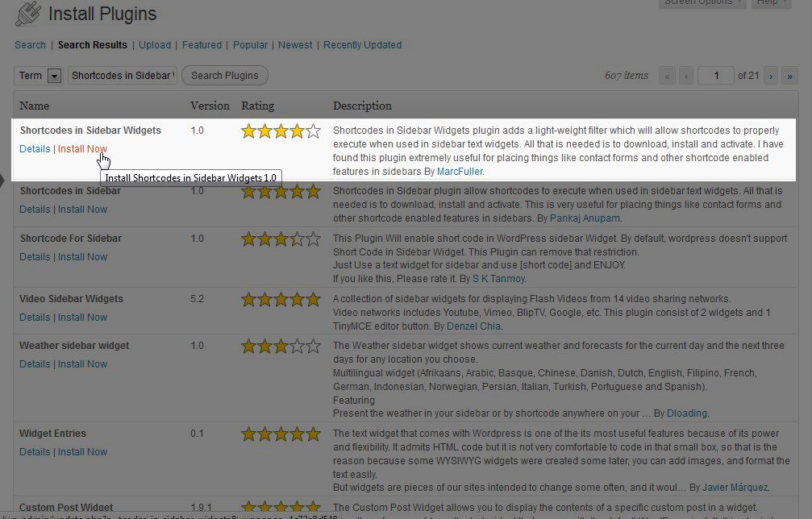Click the Install Plugins plug icon

(x=27, y=14)
